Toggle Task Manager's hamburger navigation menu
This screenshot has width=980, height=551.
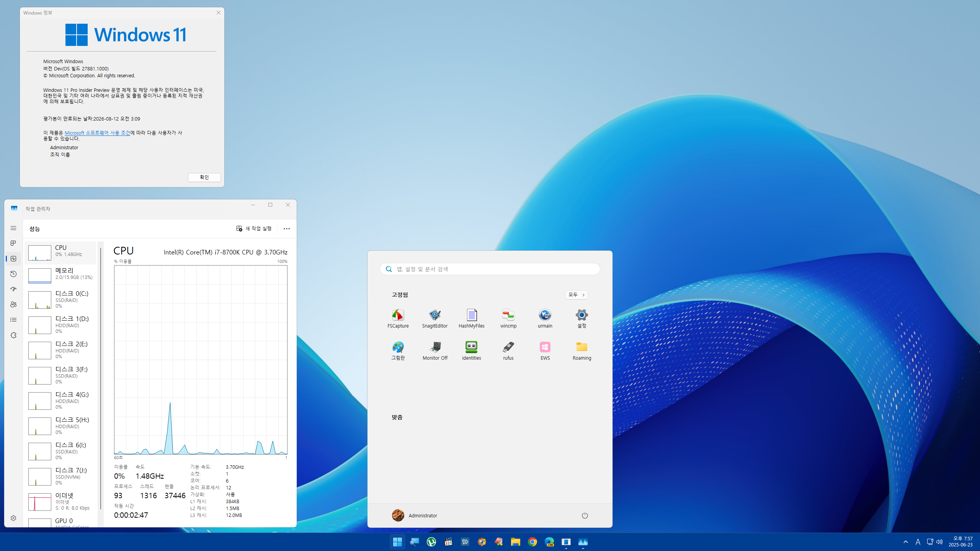pos(13,228)
